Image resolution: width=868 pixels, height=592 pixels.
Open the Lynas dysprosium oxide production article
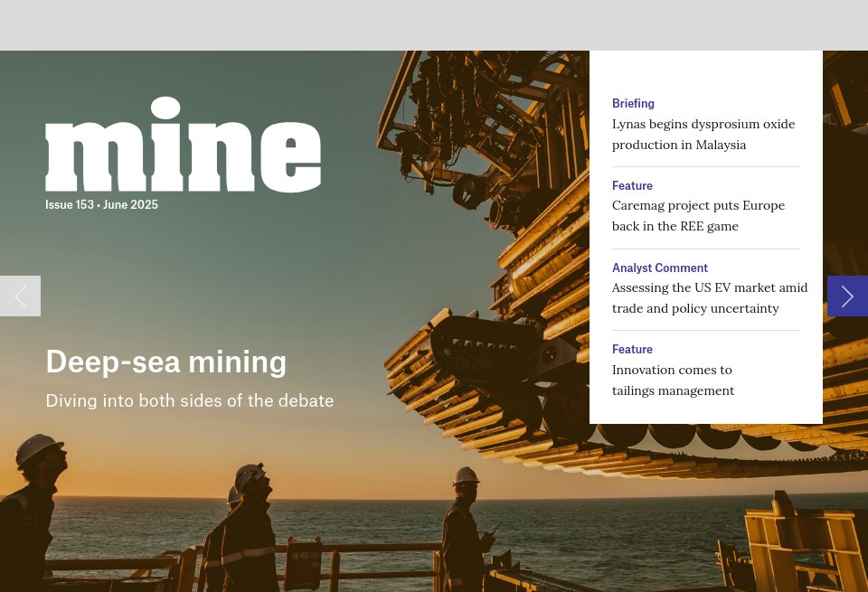(x=703, y=134)
